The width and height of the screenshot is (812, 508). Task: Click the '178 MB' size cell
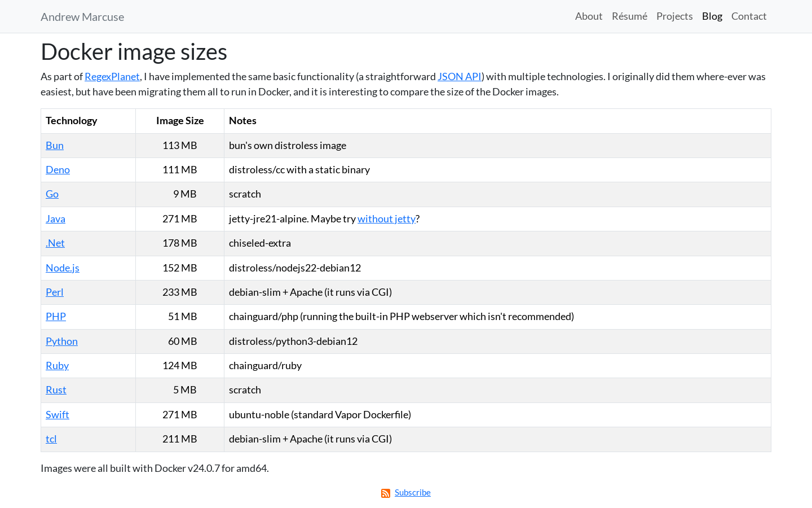coord(180,243)
